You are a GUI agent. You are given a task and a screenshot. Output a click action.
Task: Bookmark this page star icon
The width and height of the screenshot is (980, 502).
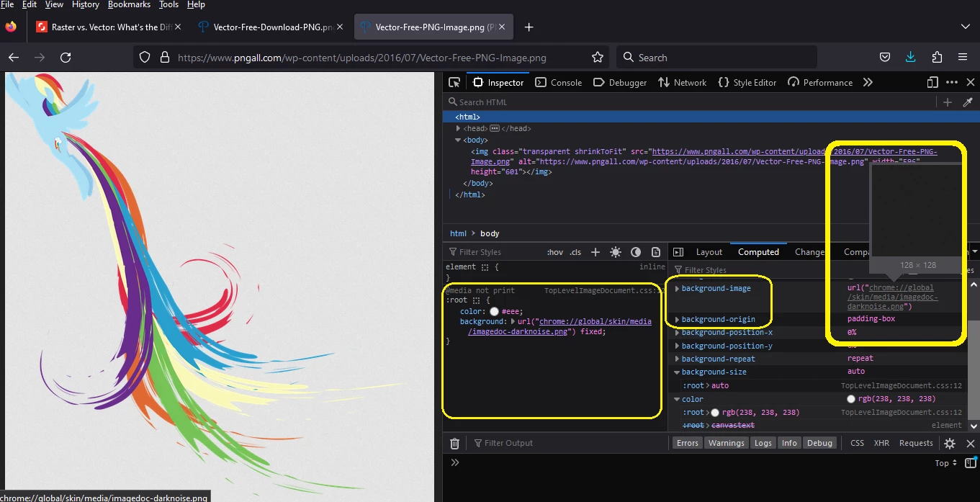(x=597, y=58)
